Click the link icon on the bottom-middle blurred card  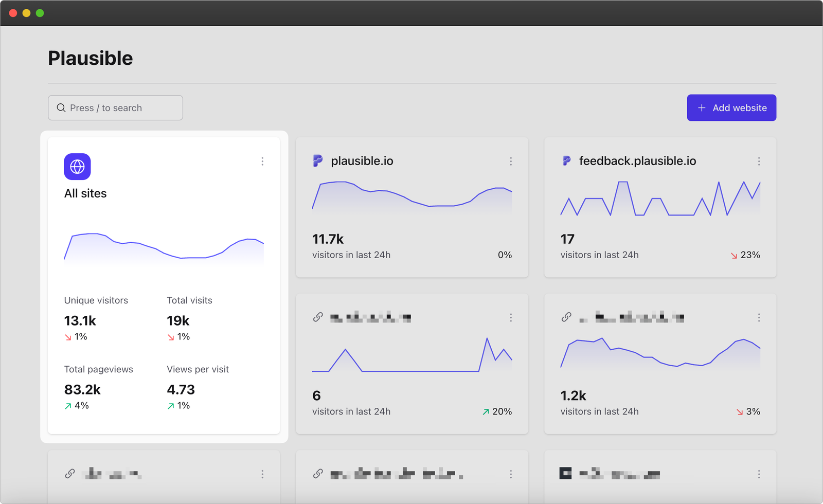click(x=318, y=474)
